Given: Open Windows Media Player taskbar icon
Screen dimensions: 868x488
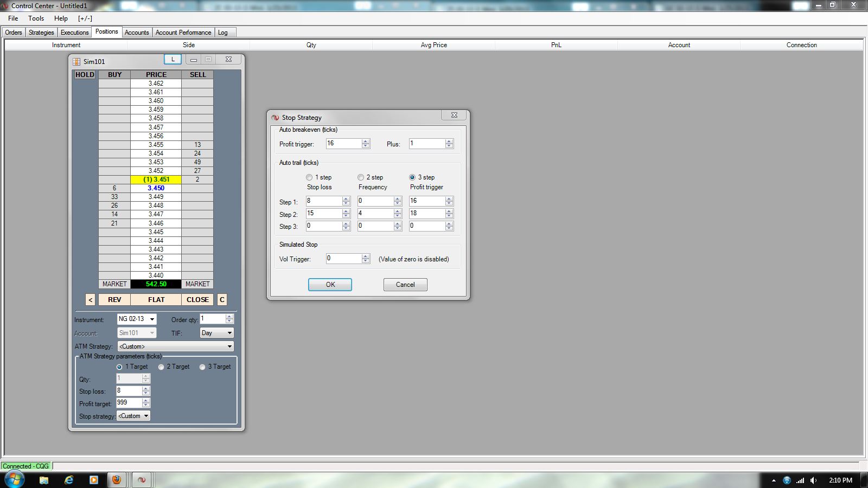Looking at the screenshot, I should 94,480.
